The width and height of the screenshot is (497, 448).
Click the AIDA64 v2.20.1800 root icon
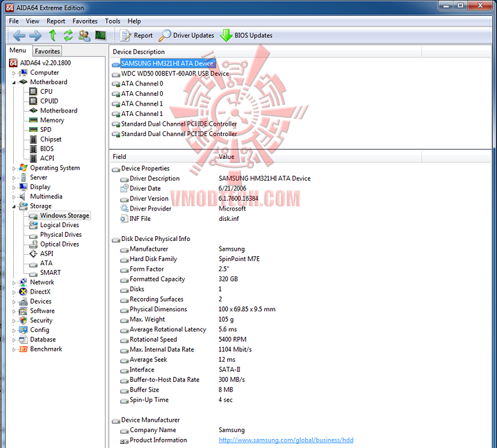tap(13, 63)
